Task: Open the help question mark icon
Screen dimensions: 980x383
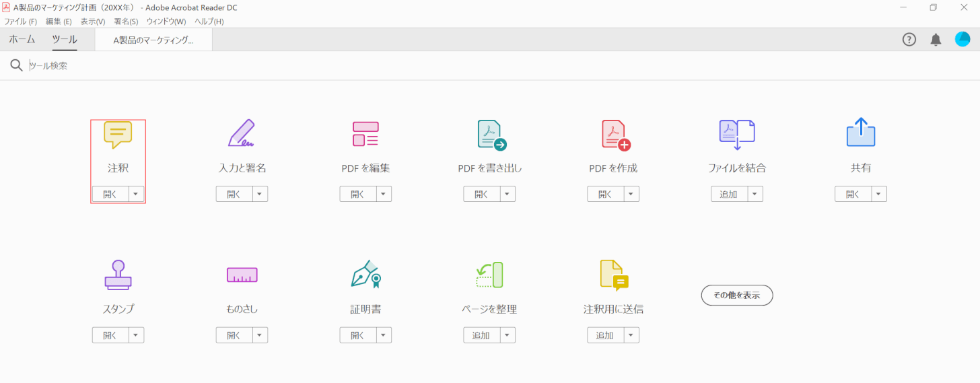Action: pyautogui.click(x=909, y=40)
